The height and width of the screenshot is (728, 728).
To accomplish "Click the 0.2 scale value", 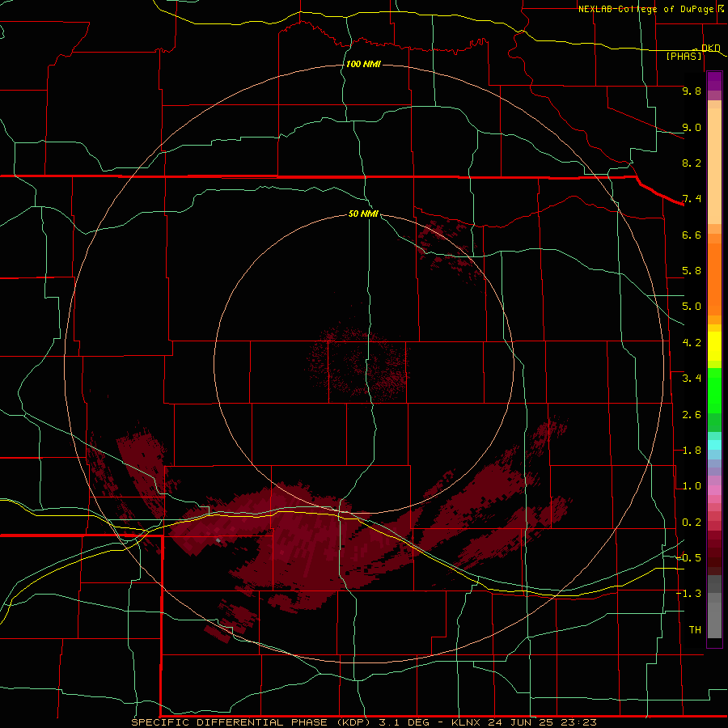I will pyautogui.click(x=692, y=523).
